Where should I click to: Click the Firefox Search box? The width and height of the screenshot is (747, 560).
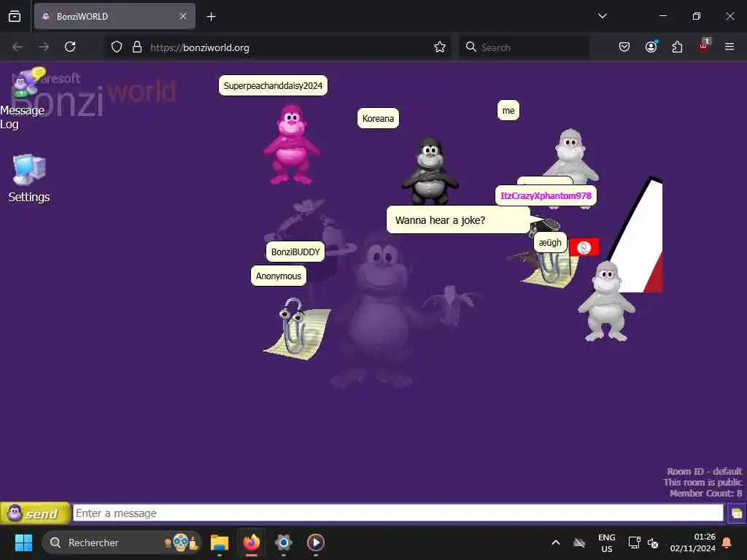pos(524,47)
